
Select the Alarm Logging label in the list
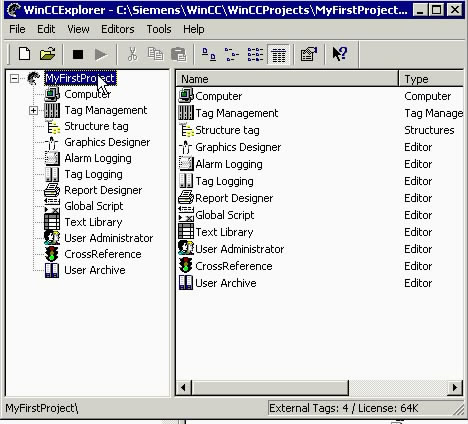pos(229,164)
